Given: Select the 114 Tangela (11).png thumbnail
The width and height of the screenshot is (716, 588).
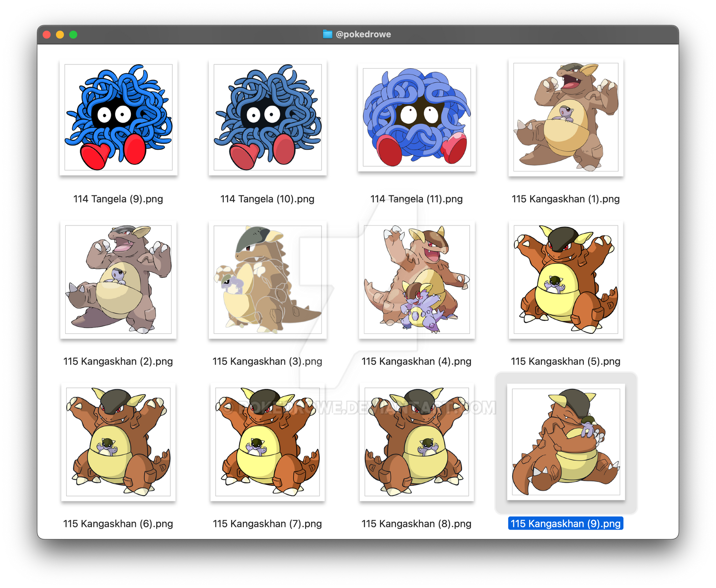Looking at the screenshot, I should coord(417,117).
